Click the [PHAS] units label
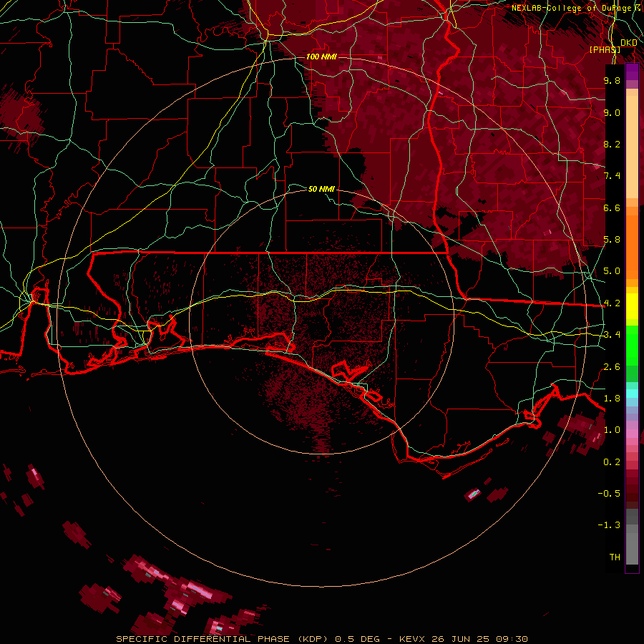Screen dimensions: 644x644 (x=605, y=49)
